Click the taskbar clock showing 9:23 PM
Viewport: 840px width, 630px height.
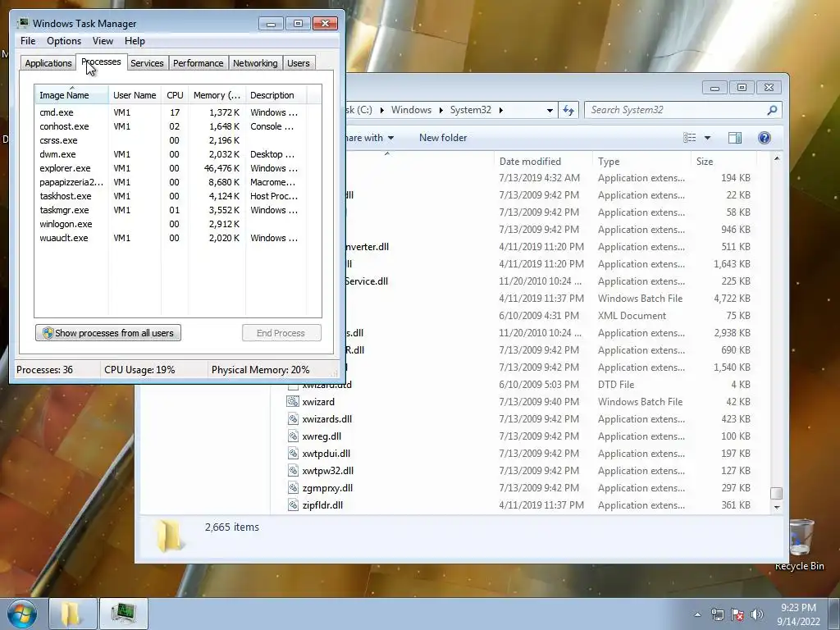tap(798, 614)
